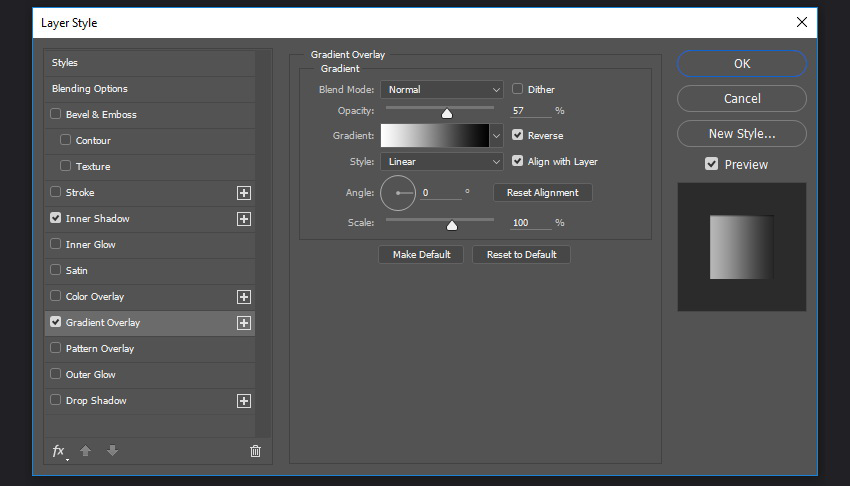Click the Angle dial control
The height and width of the screenshot is (487, 850).
pos(398,193)
